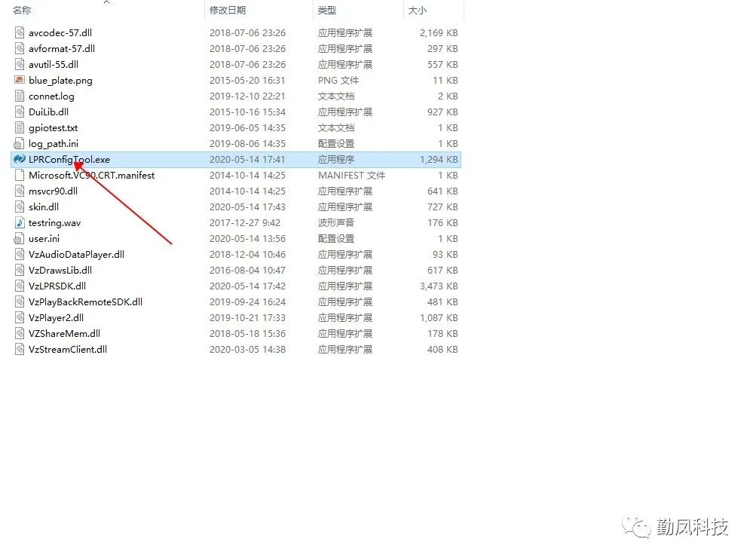753x560 pixels.
Task: Select the file name VzLPRSDK.dll
Action: tap(57, 286)
